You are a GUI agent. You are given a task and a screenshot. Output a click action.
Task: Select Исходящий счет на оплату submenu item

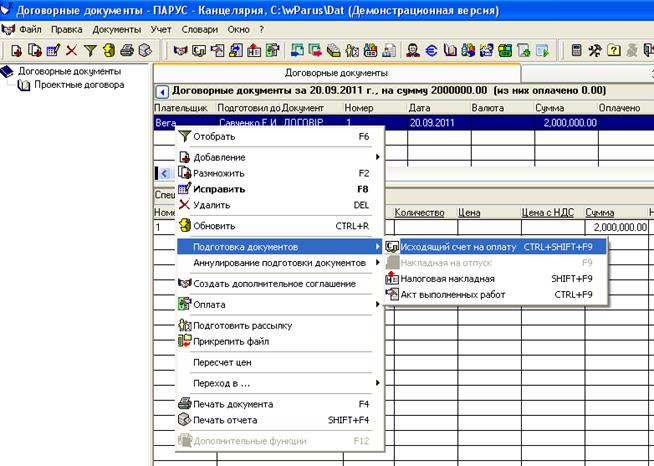496,247
